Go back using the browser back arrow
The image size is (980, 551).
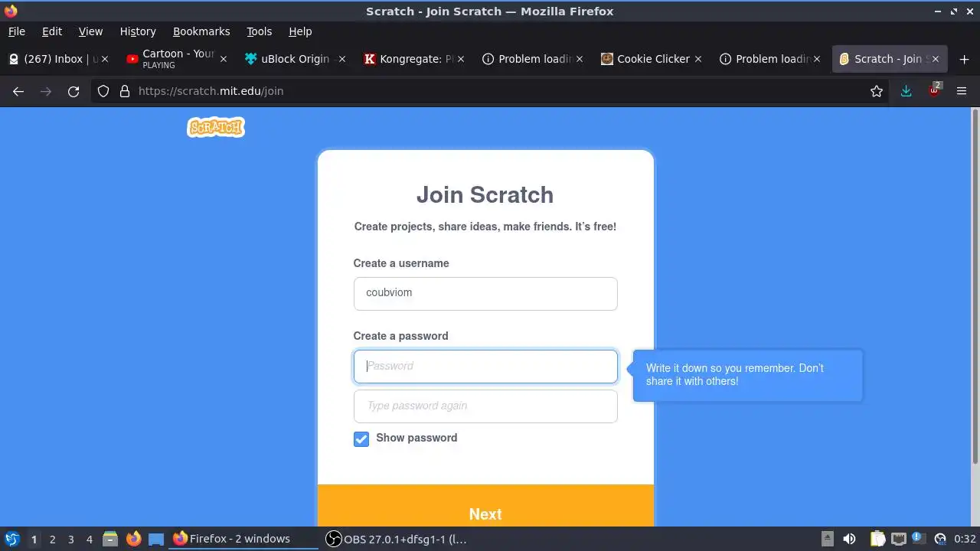[x=18, y=91]
